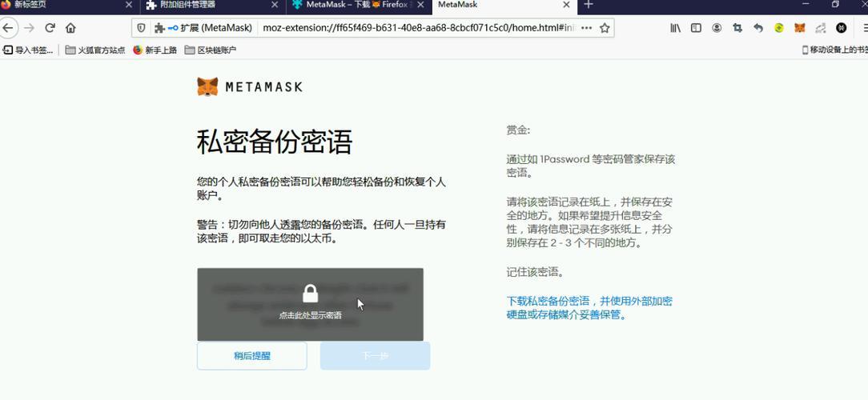Click the MetaMask fox extension icon in toolbar
868x400 pixels.
point(799,28)
